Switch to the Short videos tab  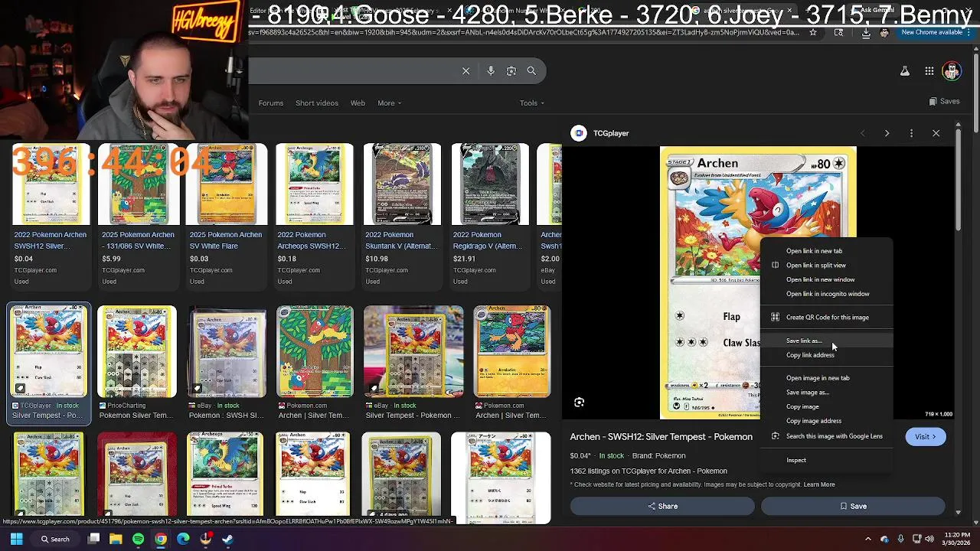(x=317, y=103)
